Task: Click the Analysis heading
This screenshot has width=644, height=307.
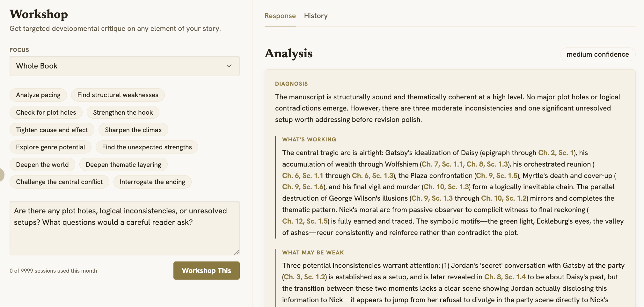Action: coord(289,53)
